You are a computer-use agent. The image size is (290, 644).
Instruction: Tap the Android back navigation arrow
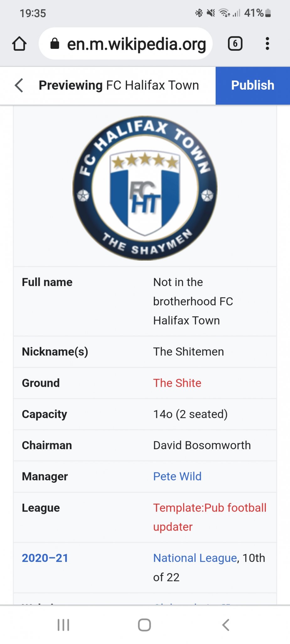[x=226, y=625]
